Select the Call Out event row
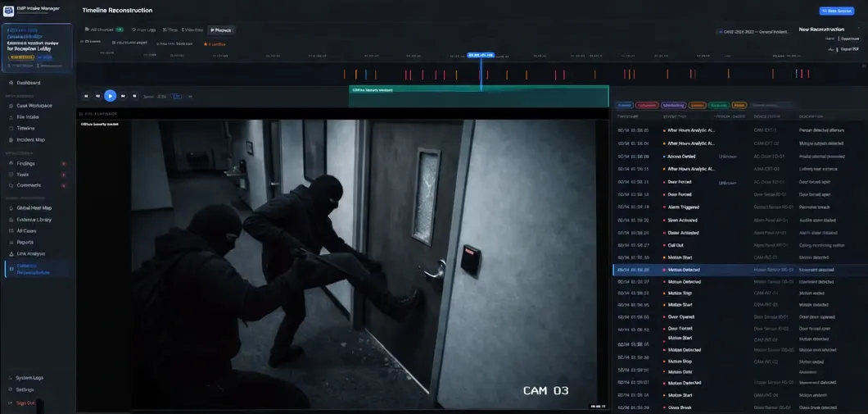This screenshot has width=868, height=414. (x=740, y=245)
